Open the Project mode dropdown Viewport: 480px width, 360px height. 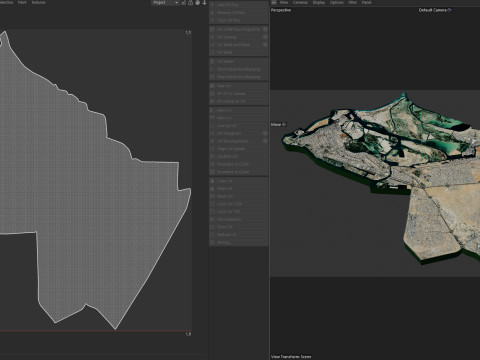click(x=165, y=3)
